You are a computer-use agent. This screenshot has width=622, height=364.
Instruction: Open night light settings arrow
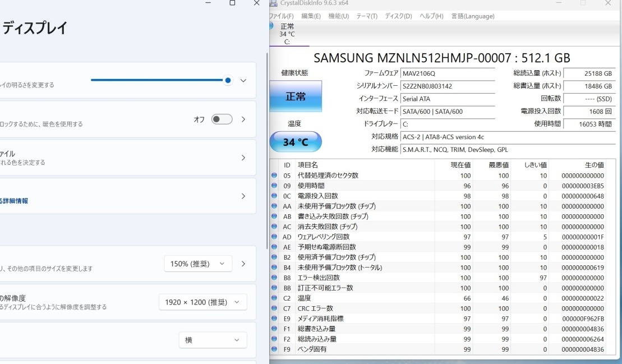[x=243, y=119]
